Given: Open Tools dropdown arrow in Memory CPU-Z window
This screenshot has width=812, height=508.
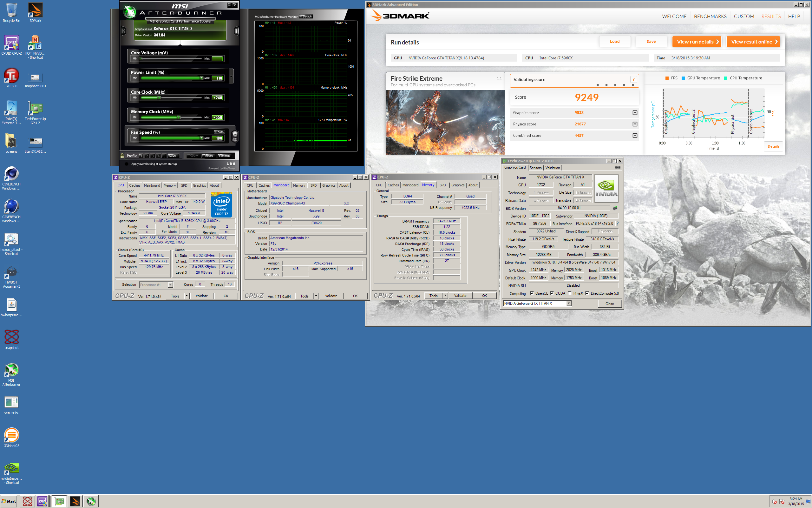Looking at the screenshot, I should pos(445,296).
